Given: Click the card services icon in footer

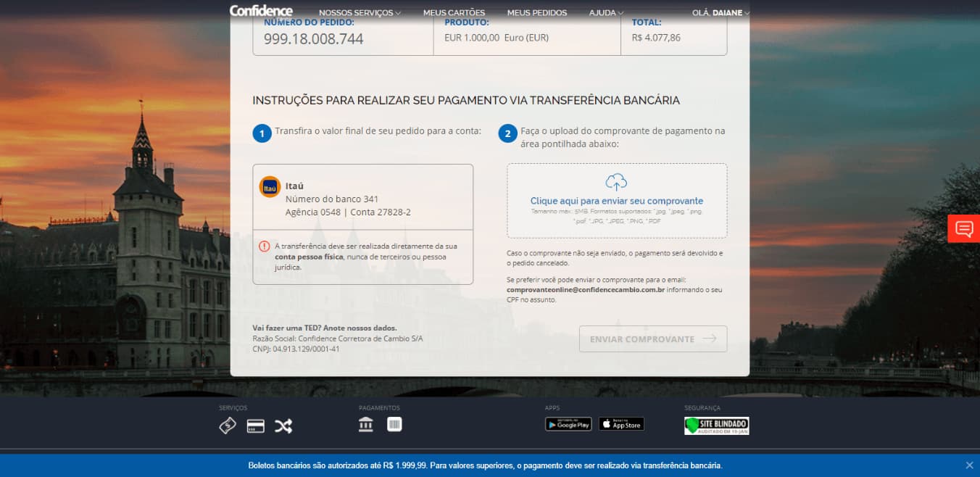Looking at the screenshot, I should coord(255,426).
